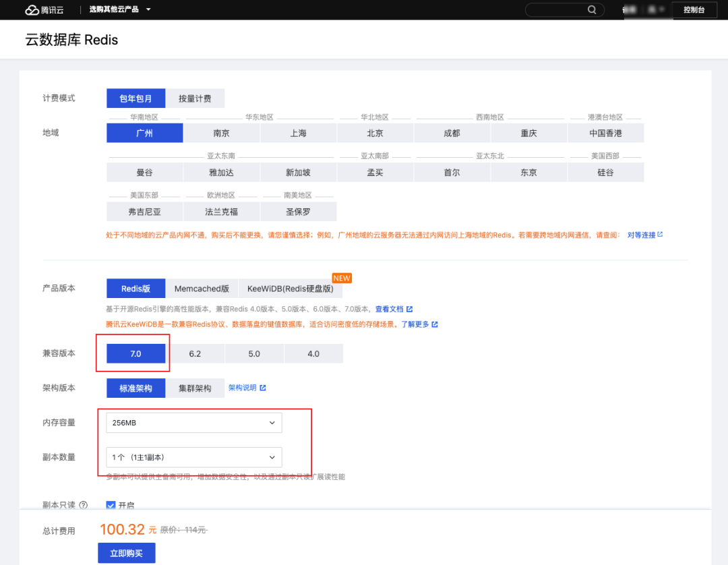Click the top search input field
Screen dimensions: 728x565
point(564,9)
